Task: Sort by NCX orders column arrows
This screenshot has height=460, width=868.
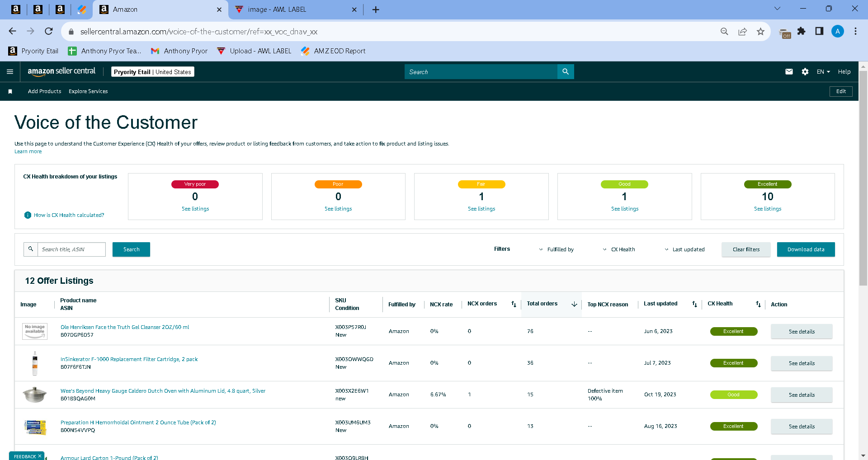Action: point(514,304)
